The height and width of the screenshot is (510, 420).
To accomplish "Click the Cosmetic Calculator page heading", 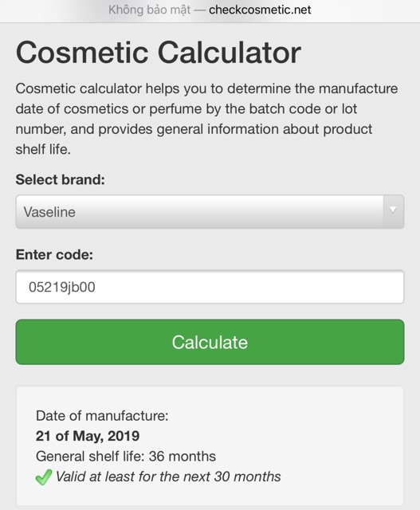I will pyautogui.click(x=159, y=52).
